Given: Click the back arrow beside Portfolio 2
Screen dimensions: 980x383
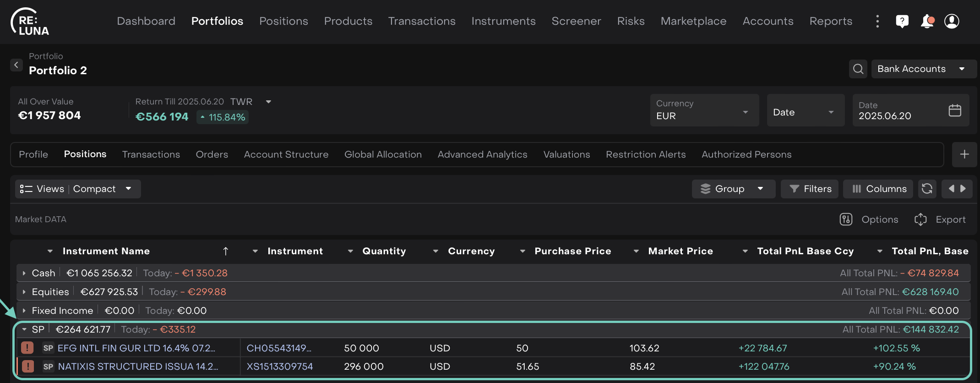Looking at the screenshot, I should [16, 65].
